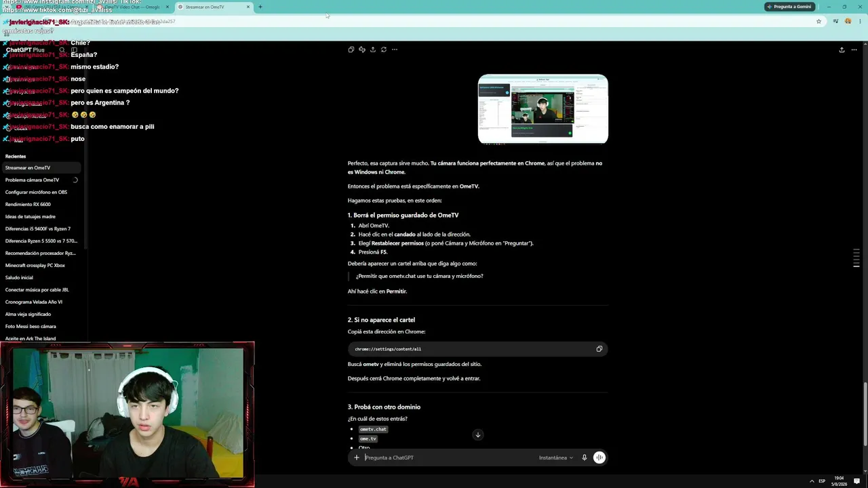Image resolution: width=868 pixels, height=488 pixels.
Task: Open the Streamear en OmeTV chat
Action: tap(41, 167)
